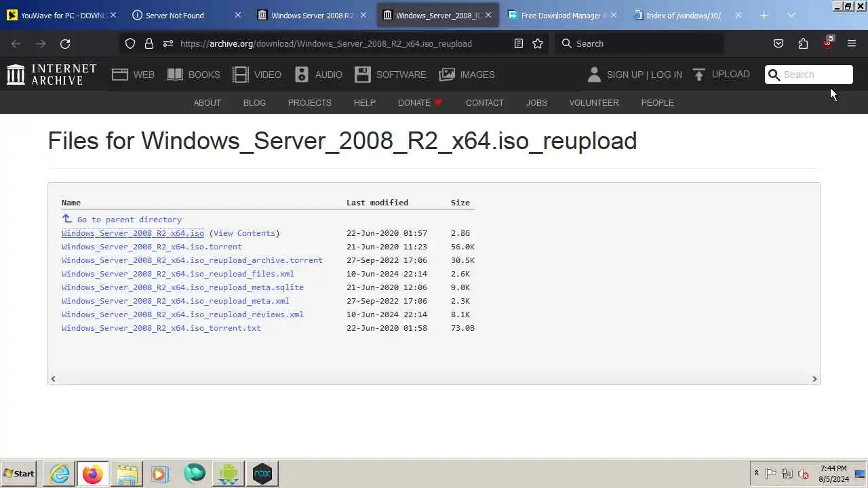The image size is (868, 488).
Task: Open the CONTACT link
Action: [x=485, y=103]
